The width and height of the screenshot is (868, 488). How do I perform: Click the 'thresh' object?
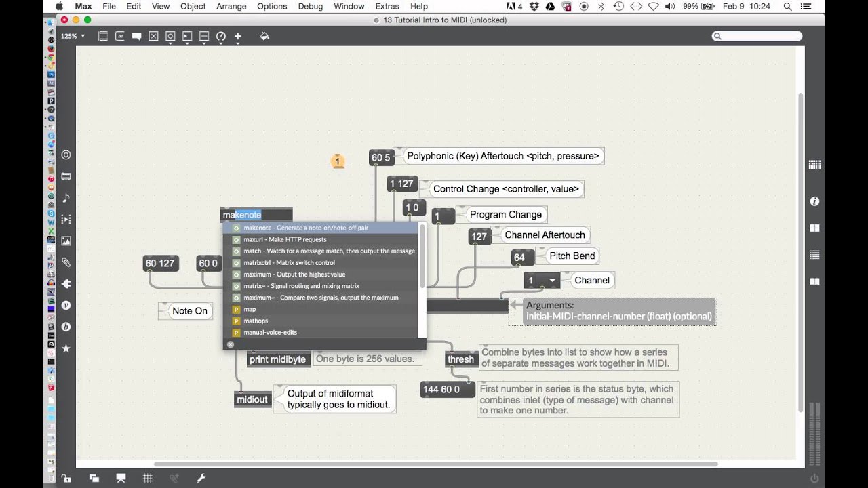(460, 359)
